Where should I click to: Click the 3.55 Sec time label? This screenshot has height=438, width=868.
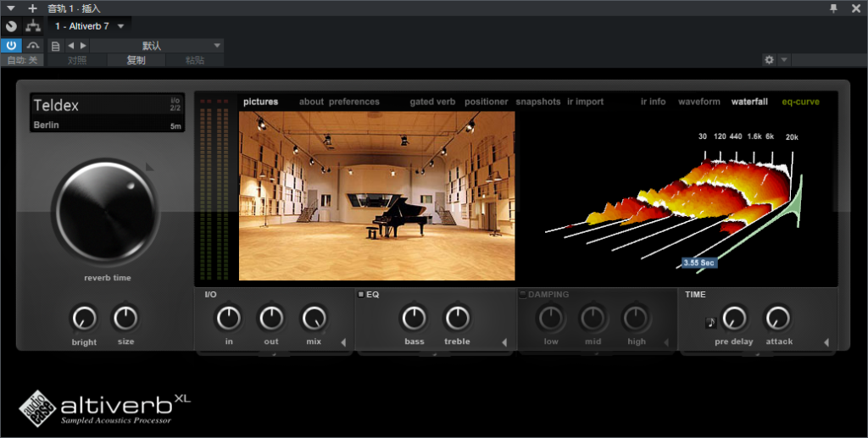698,263
